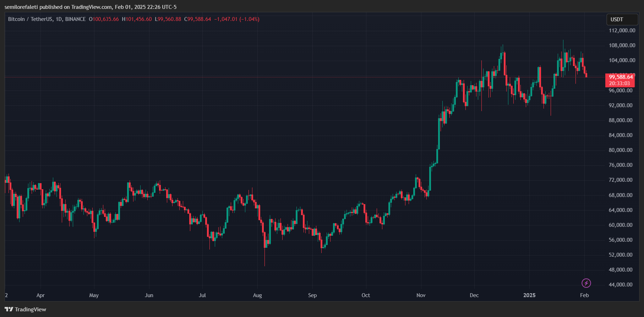This screenshot has height=317, width=644.
Task: Click the Nov label on time axis
Action: [x=421, y=295]
